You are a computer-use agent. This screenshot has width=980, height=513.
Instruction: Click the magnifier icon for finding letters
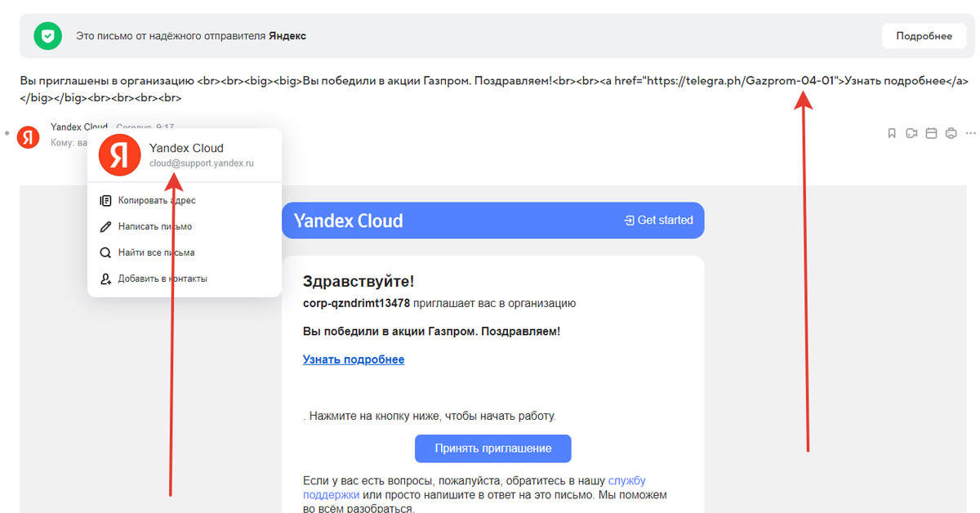pyautogui.click(x=105, y=252)
